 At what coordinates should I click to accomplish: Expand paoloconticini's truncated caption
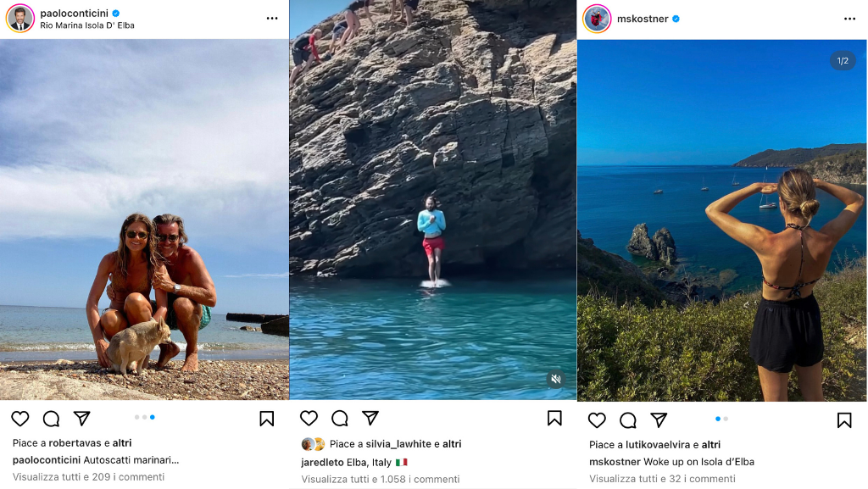point(174,460)
